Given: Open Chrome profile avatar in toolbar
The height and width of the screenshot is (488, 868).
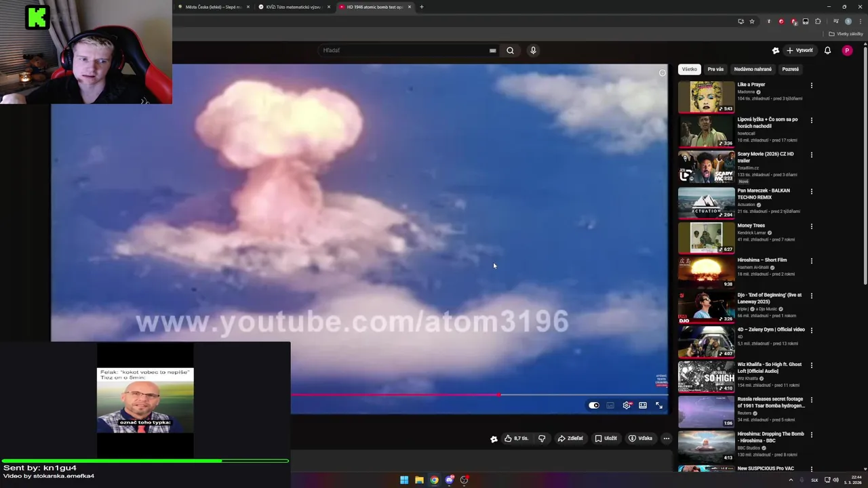Looking at the screenshot, I should [848, 21].
